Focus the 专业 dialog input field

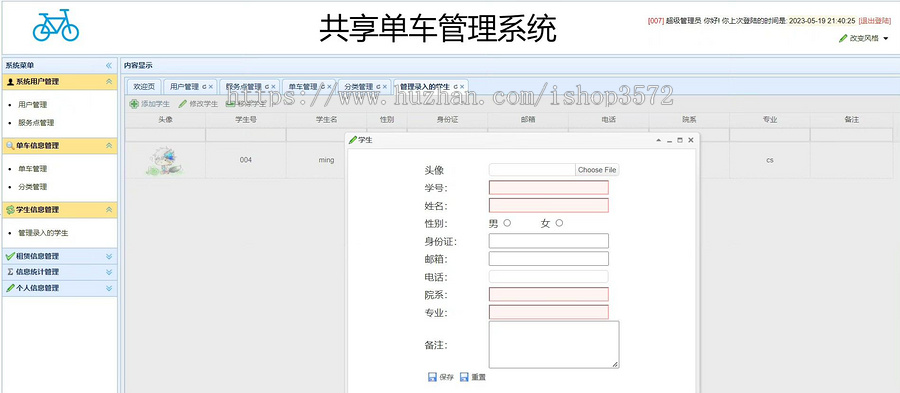click(549, 313)
